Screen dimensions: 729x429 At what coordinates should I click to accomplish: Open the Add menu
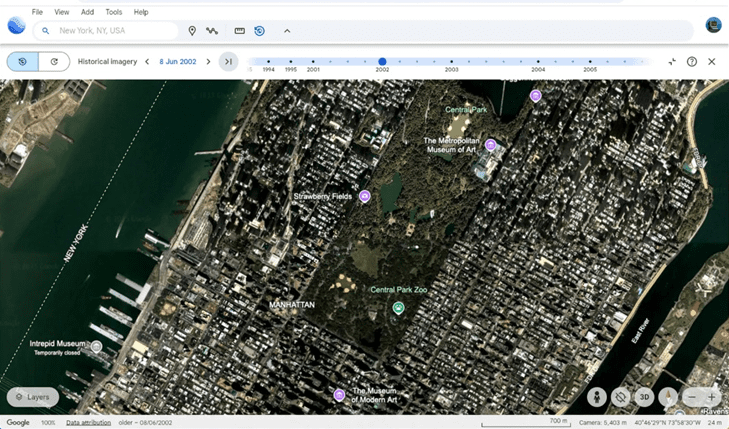tap(87, 12)
